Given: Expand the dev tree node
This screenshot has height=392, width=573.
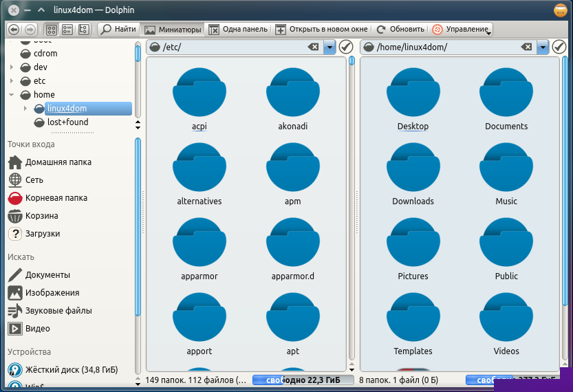Looking at the screenshot, I should pyautogui.click(x=11, y=67).
